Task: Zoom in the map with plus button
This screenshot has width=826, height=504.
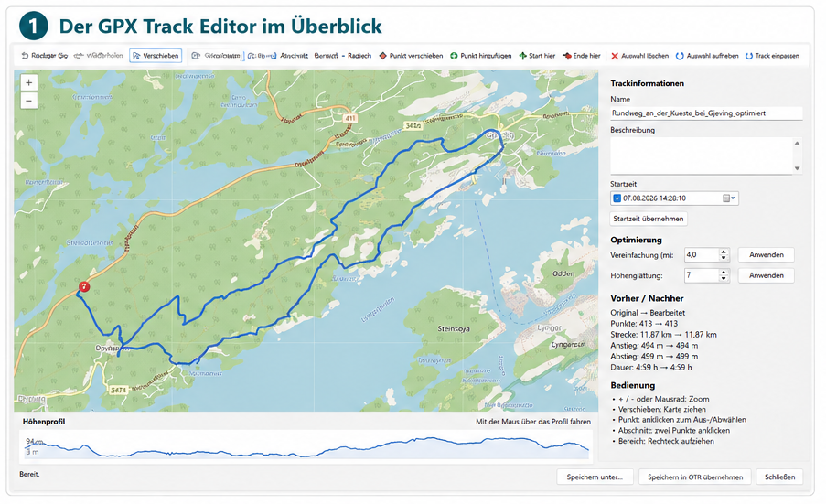Action: (x=29, y=82)
